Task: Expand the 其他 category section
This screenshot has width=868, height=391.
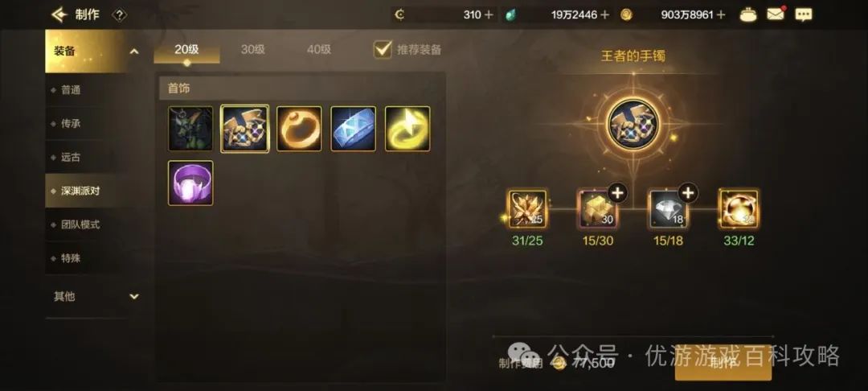Action: tap(134, 297)
